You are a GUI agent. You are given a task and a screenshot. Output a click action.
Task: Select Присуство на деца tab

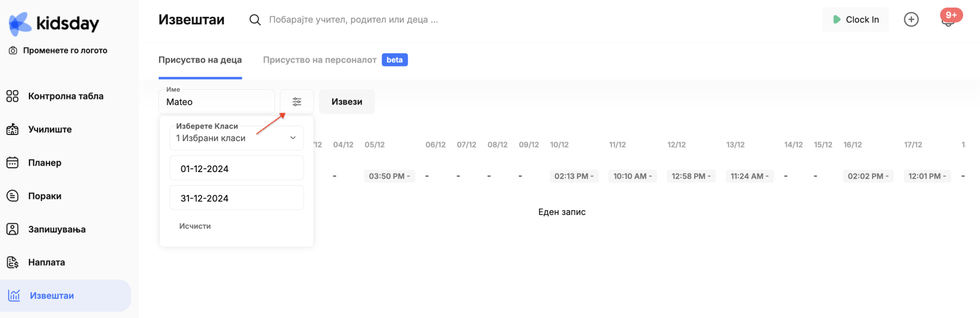click(x=200, y=60)
